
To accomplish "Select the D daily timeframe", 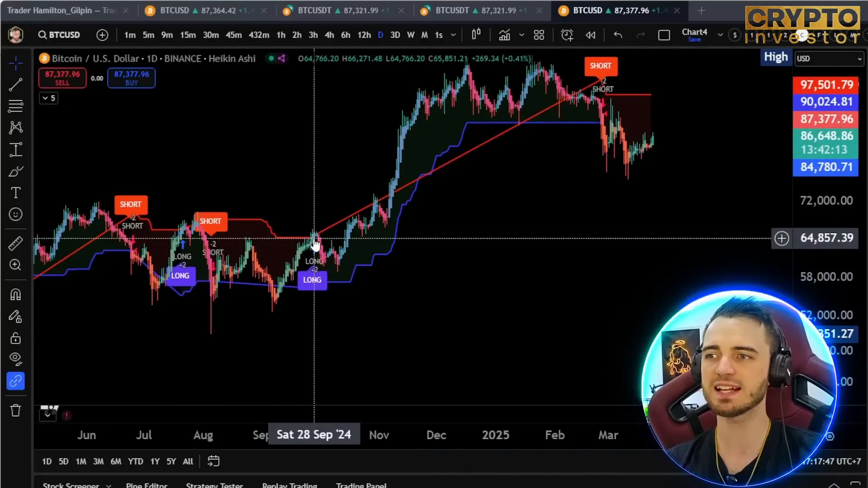I will (381, 35).
